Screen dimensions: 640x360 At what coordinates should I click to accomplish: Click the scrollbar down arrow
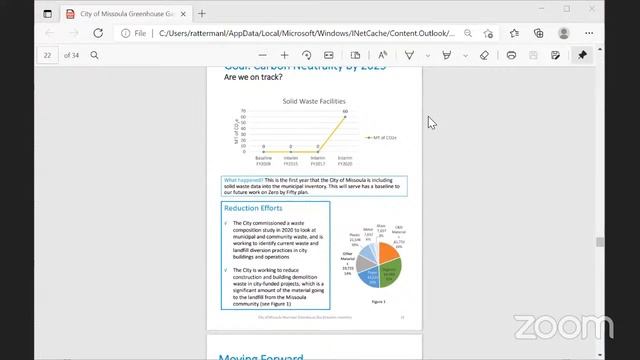(600, 356)
